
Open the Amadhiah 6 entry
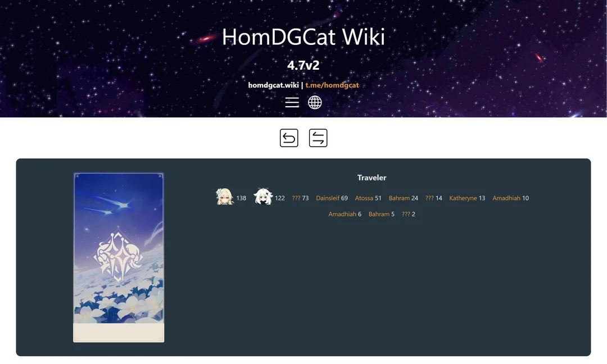(345, 215)
